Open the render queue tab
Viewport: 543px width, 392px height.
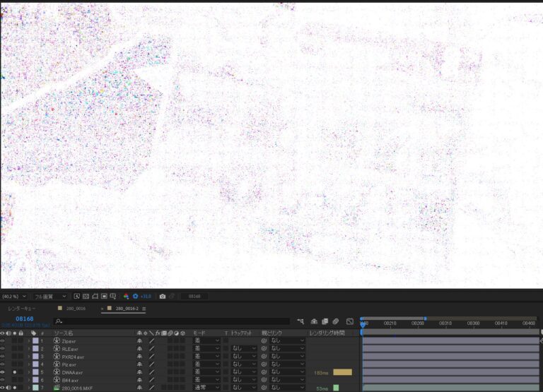click(22, 309)
